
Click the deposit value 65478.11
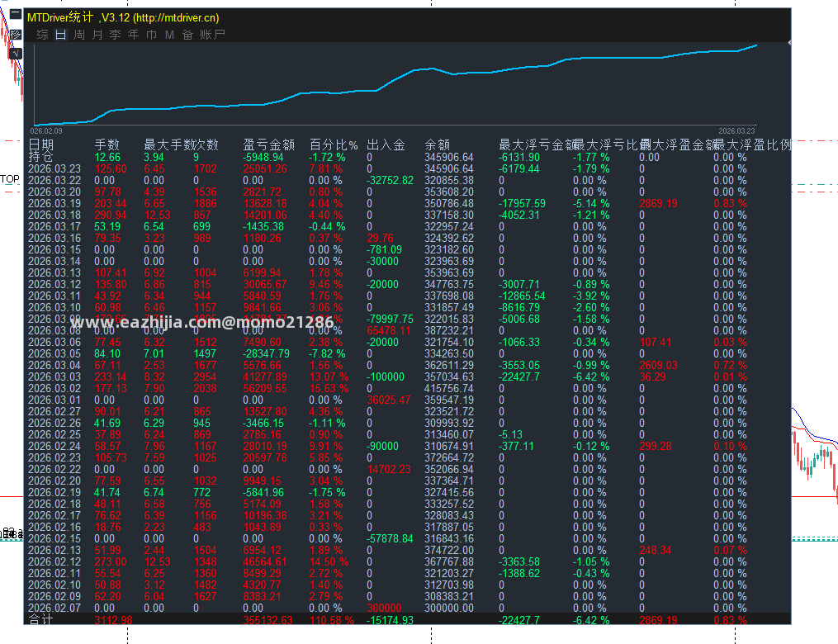(x=389, y=331)
